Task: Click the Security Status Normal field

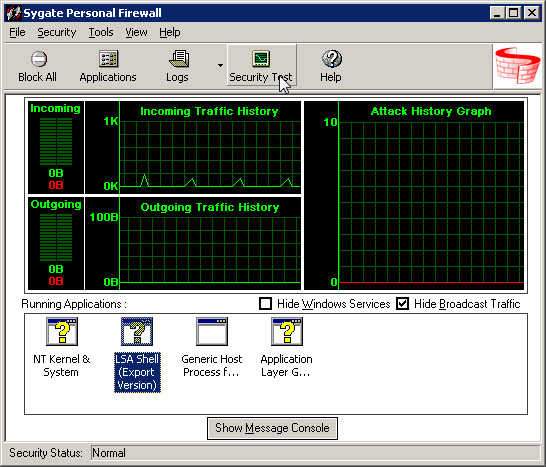Action: pos(315,453)
